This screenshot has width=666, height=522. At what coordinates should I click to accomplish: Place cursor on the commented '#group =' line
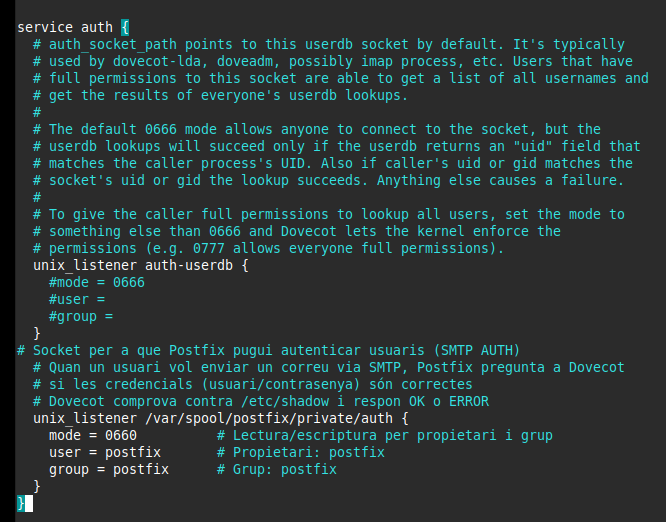[x=80, y=316]
